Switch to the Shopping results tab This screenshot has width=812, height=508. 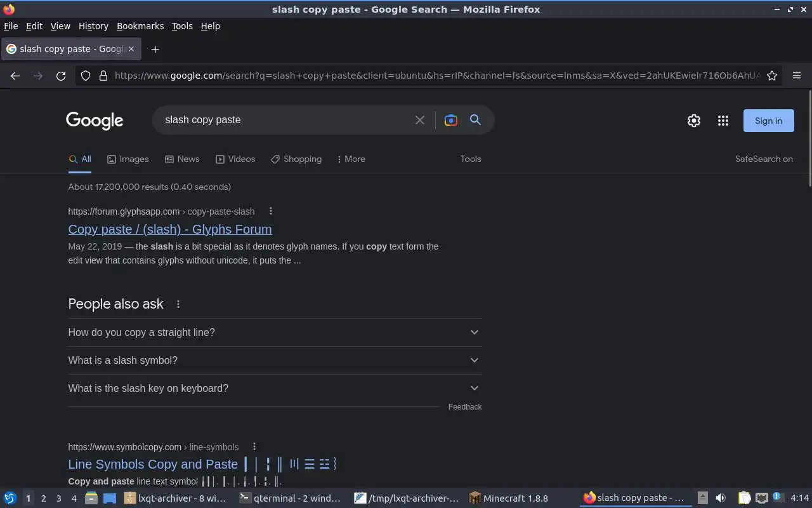pos(296,159)
